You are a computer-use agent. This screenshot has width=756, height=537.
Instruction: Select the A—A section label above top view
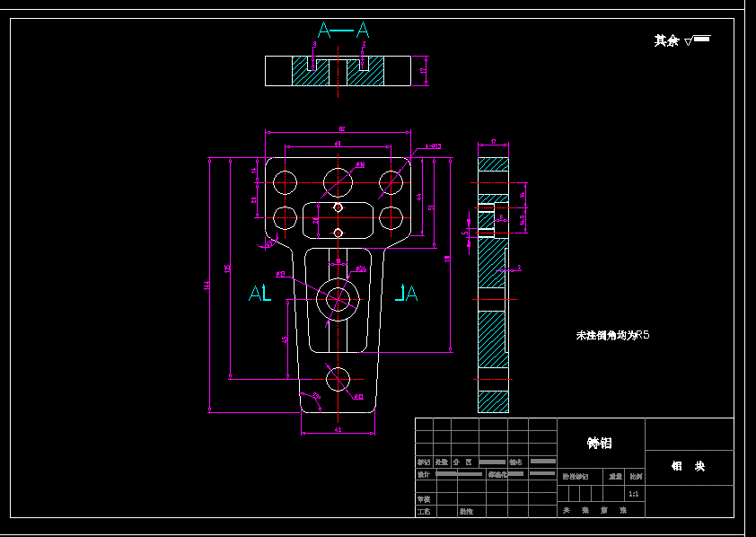pyautogui.click(x=341, y=28)
